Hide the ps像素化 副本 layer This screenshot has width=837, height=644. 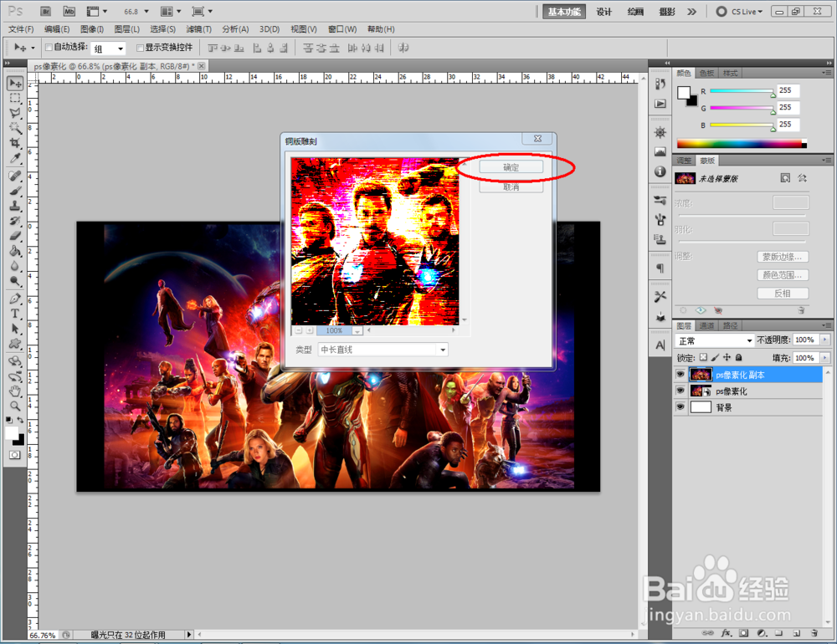tap(680, 375)
